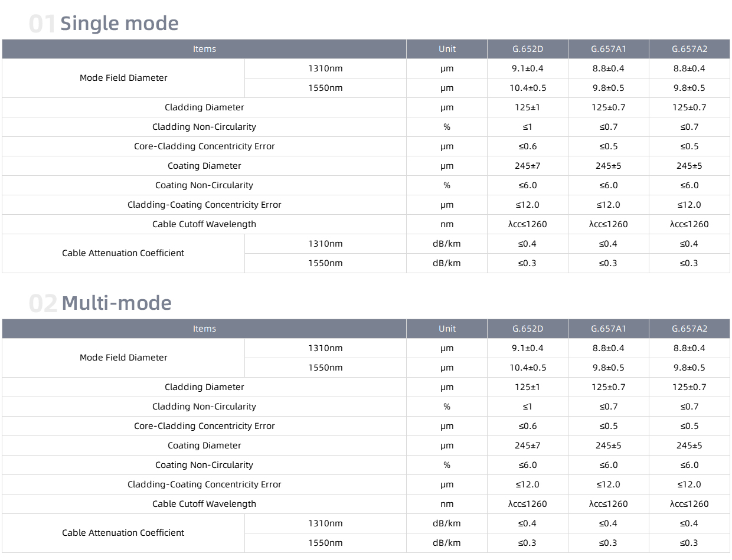Click Mode Field Diameter cell in Single mode table
The height and width of the screenshot is (560, 732).
(123, 78)
